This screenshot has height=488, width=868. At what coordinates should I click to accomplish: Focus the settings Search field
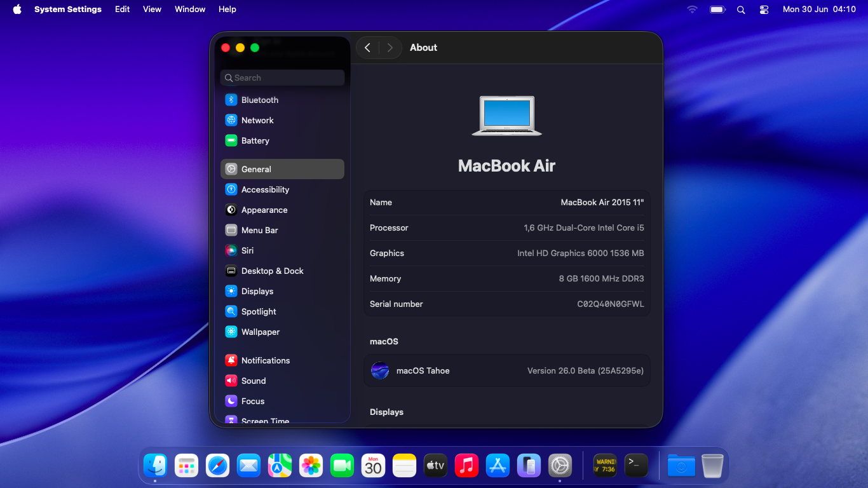(x=282, y=78)
